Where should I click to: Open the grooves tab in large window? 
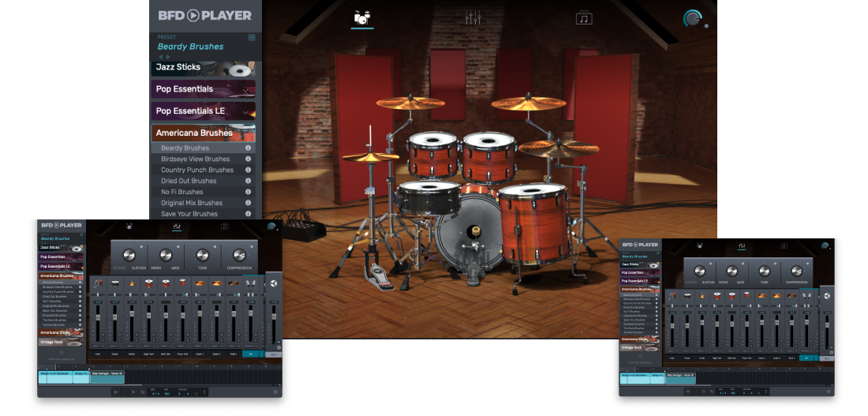click(583, 18)
